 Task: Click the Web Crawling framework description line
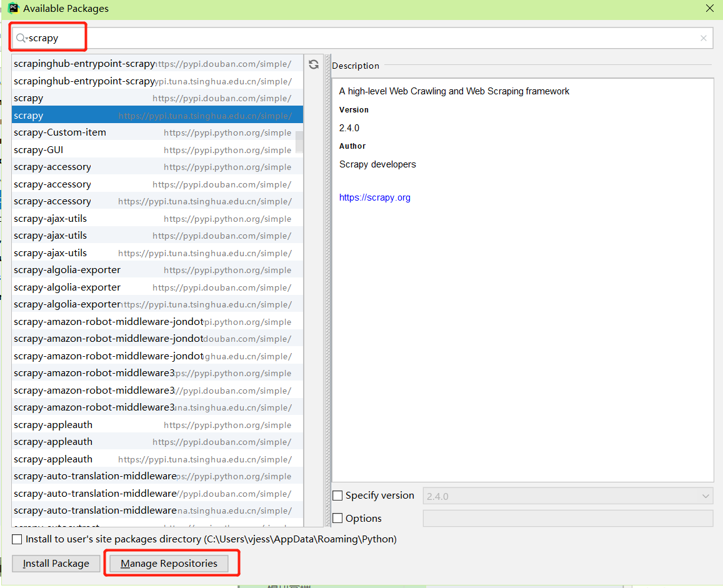pyautogui.click(x=454, y=91)
